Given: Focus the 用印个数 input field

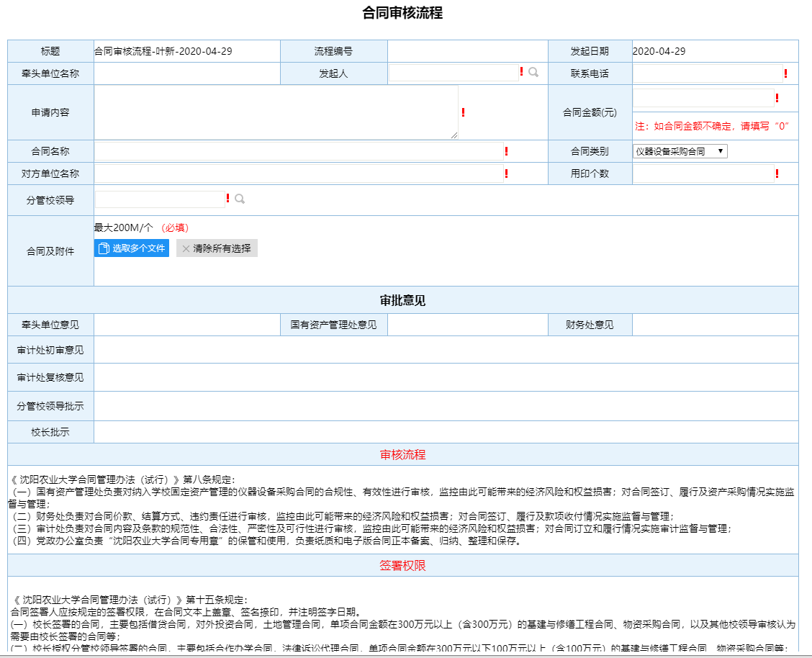Looking at the screenshot, I should coord(703,174).
